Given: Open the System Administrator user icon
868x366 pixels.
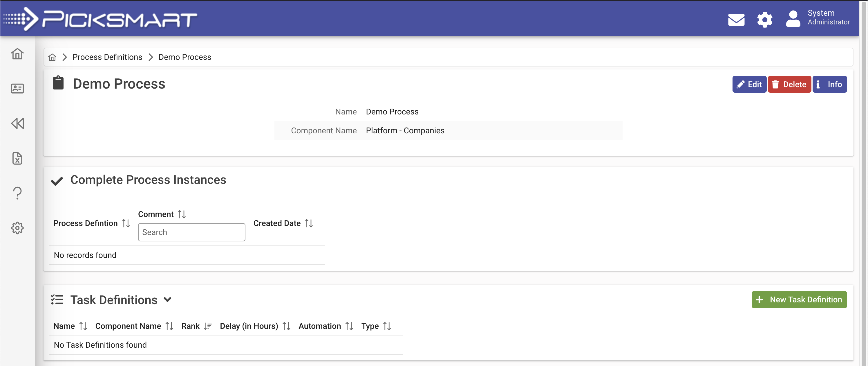Looking at the screenshot, I should coord(793,19).
